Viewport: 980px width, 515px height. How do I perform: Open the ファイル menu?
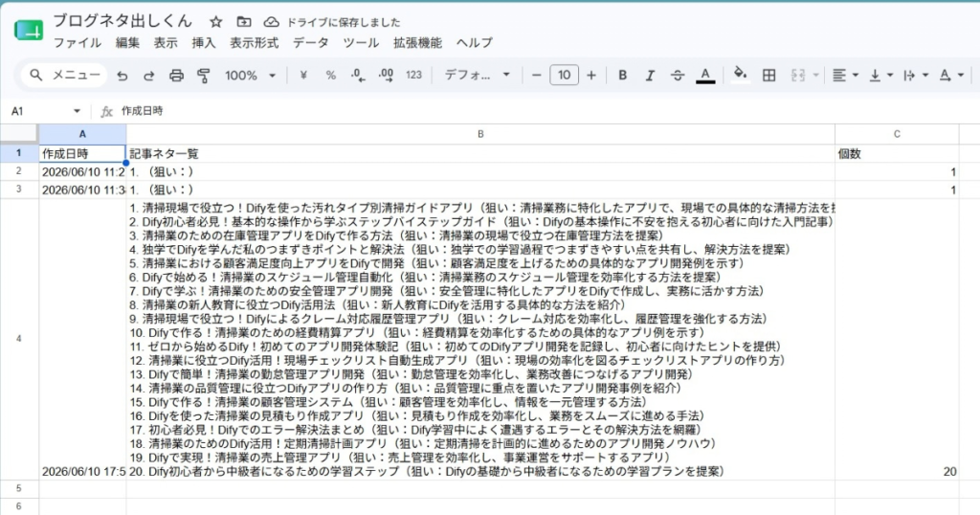click(x=77, y=42)
